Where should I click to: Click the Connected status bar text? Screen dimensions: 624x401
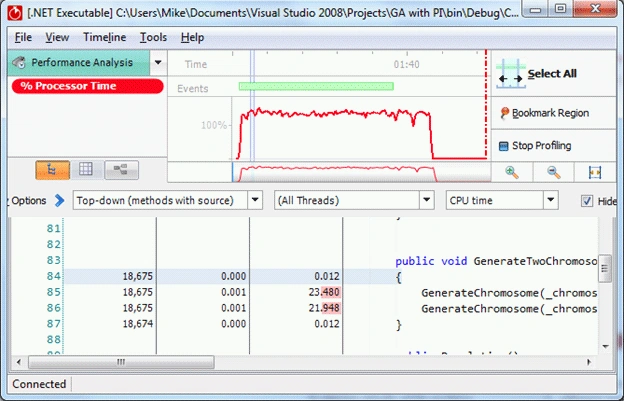click(39, 384)
